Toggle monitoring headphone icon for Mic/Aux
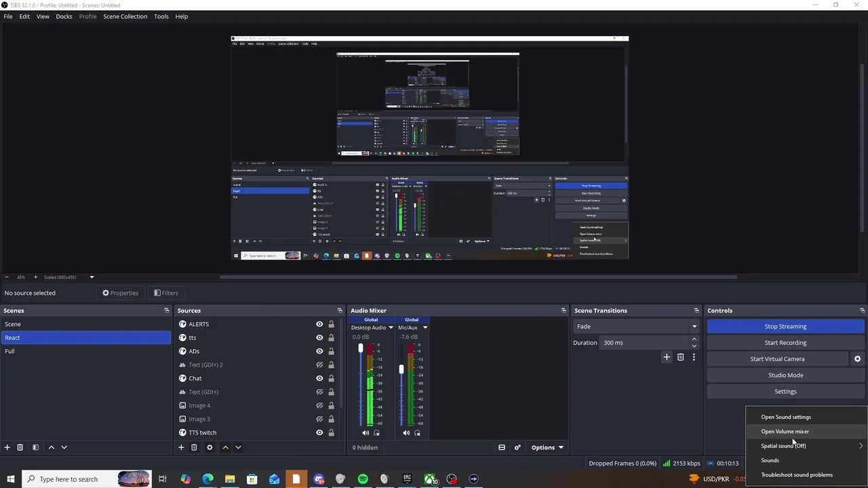This screenshot has height=488, width=868. coord(418,433)
